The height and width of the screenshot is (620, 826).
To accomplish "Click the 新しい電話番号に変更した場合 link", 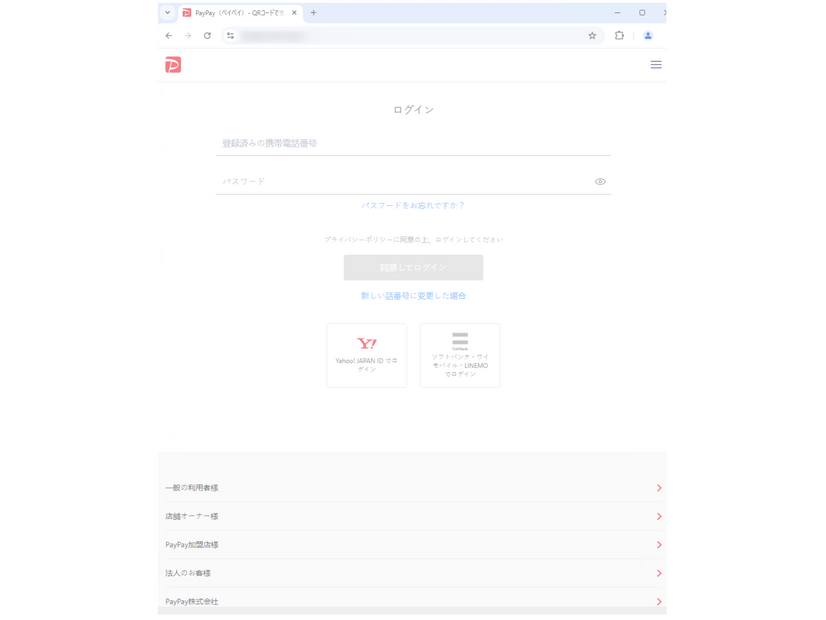I will (413, 295).
